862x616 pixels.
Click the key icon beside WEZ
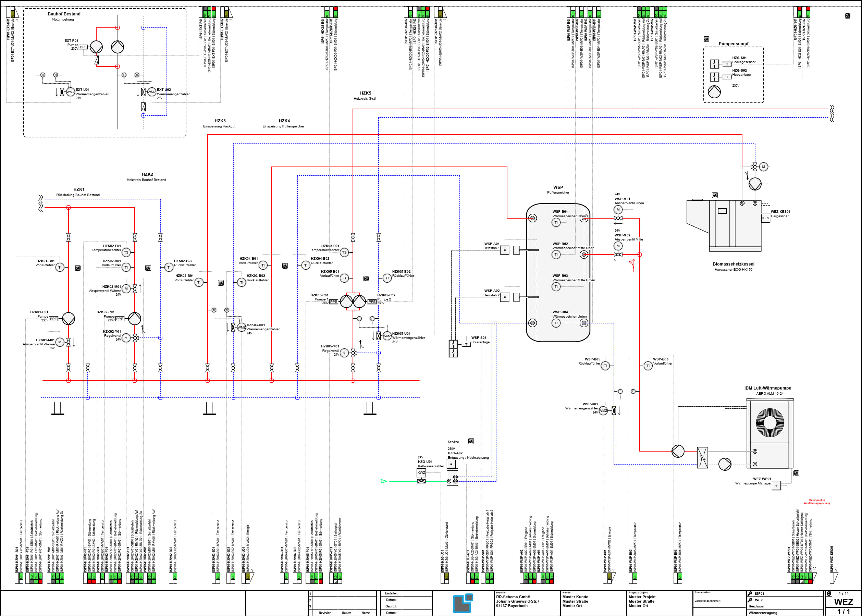point(750,600)
